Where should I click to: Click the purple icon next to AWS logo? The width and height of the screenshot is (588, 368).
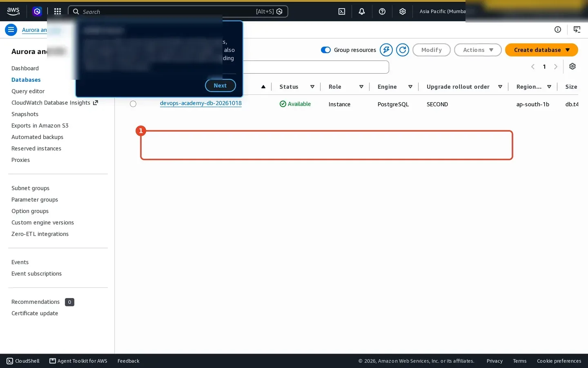37,11
